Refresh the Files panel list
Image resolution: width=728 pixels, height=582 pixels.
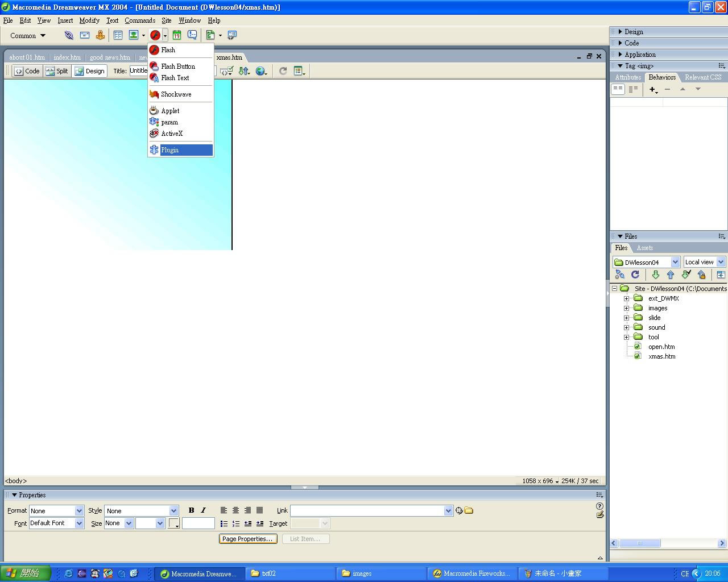635,275
